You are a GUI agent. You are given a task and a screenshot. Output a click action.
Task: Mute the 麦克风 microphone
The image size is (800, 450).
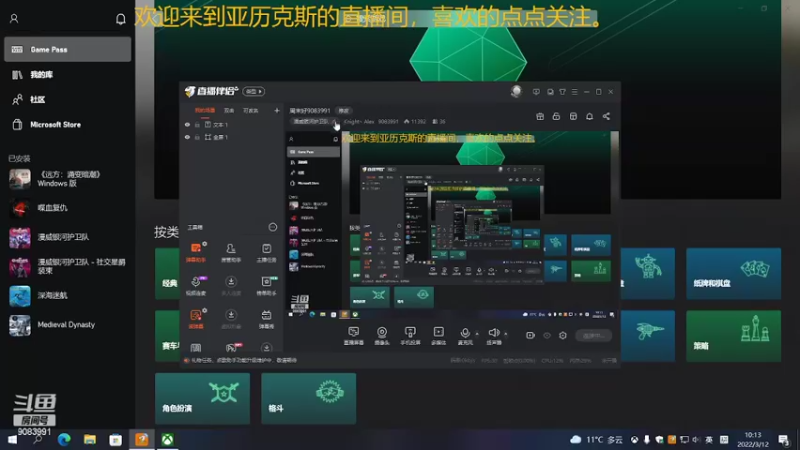click(x=465, y=336)
